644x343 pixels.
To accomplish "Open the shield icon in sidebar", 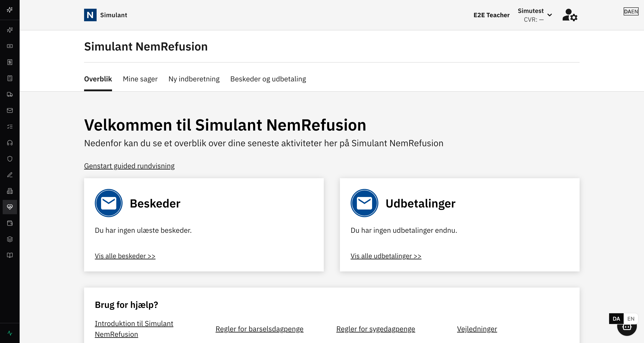I will click(x=10, y=159).
